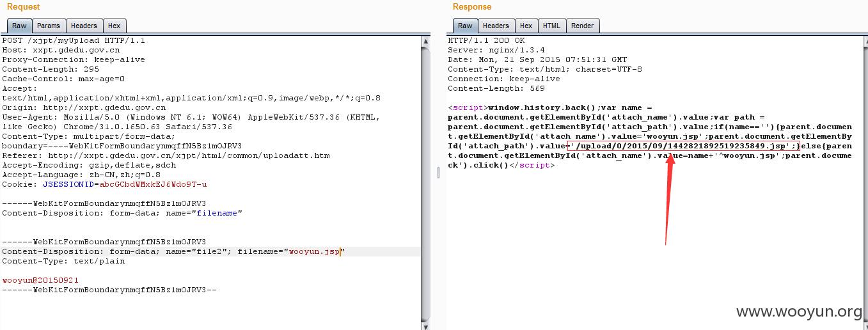
Task: Click the wooyun@20150921 body text
Action: (40, 280)
